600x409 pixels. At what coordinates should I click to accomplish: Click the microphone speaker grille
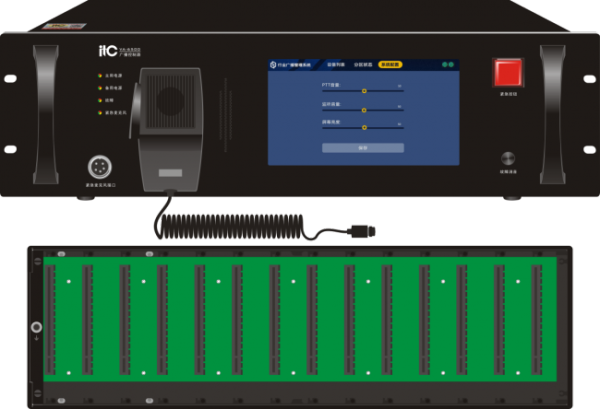click(x=171, y=101)
